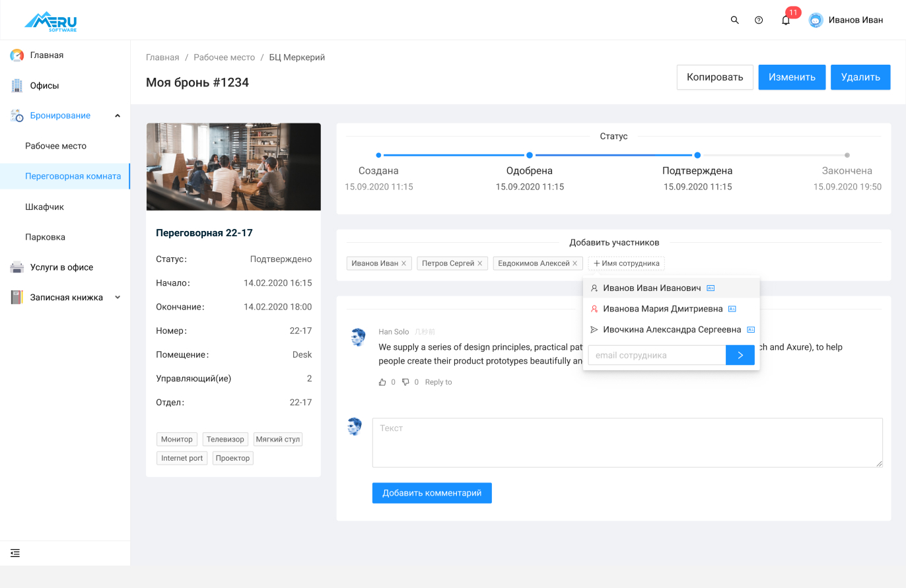Viewport: 906px width, 588px height.
Task: Click the Проектор amenity tag
Action: pos(233,458)
